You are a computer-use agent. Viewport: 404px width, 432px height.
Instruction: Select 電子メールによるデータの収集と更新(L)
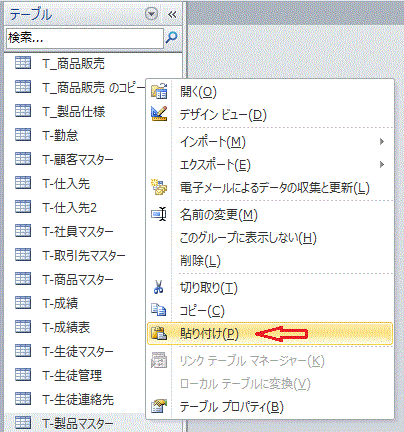tap(270, 188)
